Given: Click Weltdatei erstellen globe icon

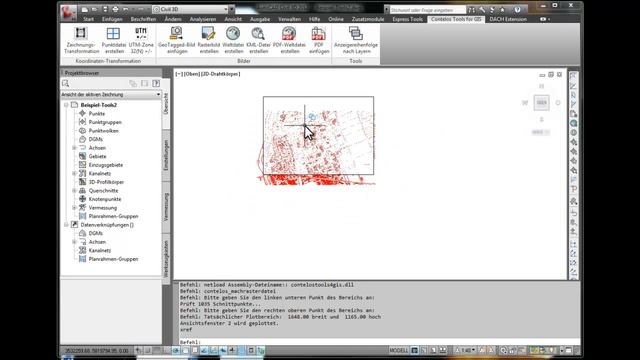Looking at the screenshot, I should pos(233,40).
